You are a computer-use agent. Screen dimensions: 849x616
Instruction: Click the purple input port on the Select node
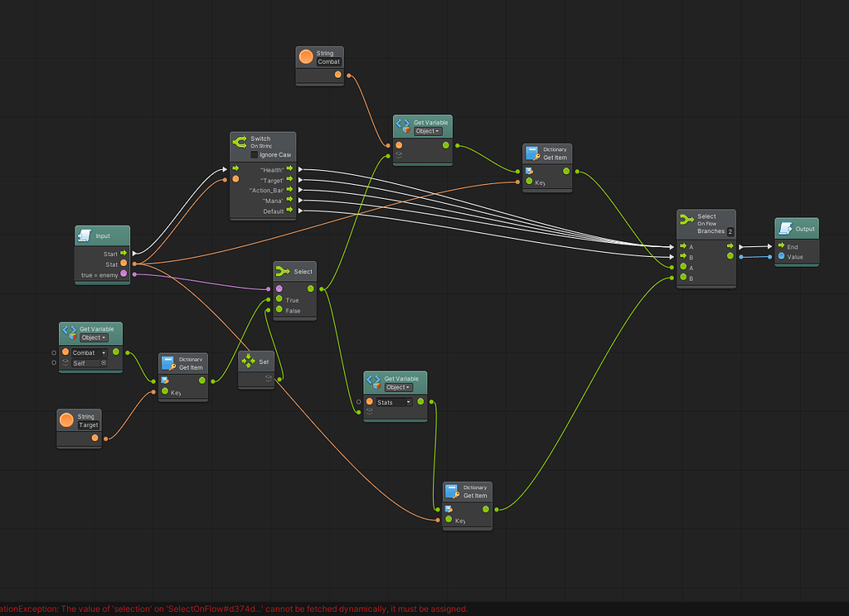pos(279,289)
